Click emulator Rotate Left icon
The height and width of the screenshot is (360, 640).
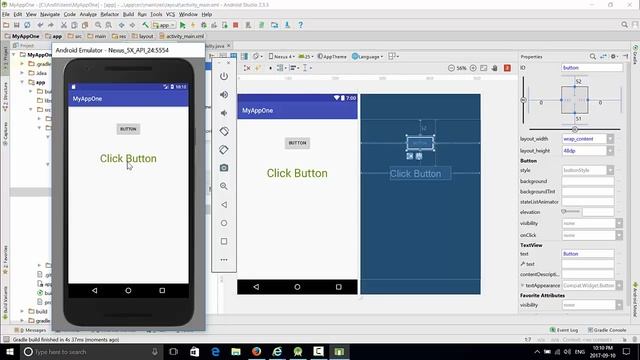pyautogui.click(x=224, y=131)
